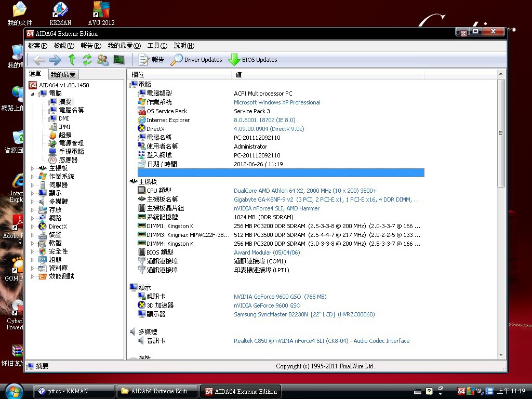Select the 感應器 sensor tree item
Image resolution: width=532 pixels, height=399 pixels.
coord(68,160)
